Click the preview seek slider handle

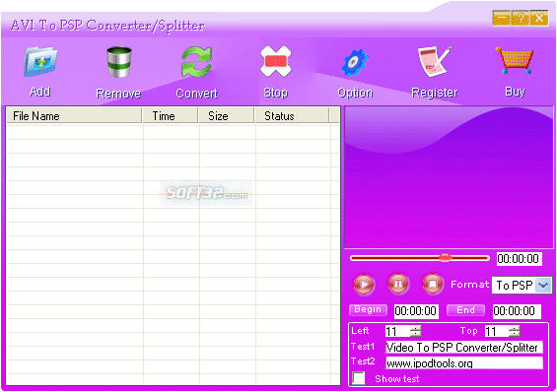[445, 258]
